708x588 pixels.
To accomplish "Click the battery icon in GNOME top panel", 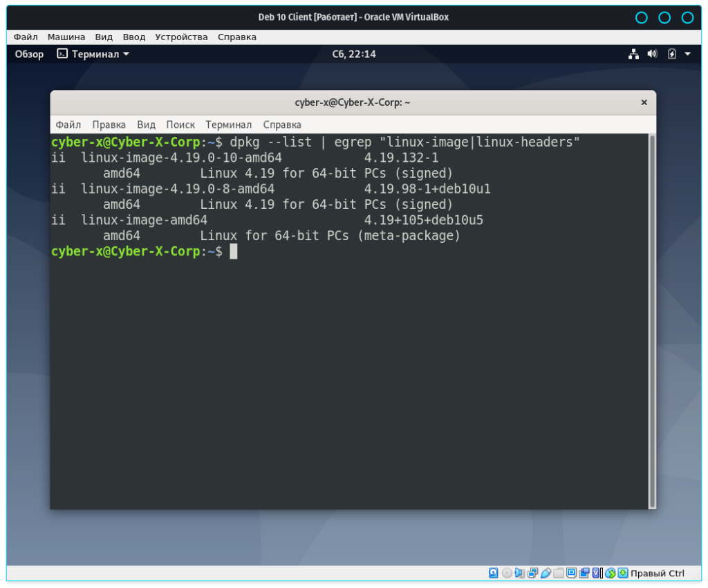I will [x=672, y=54].
